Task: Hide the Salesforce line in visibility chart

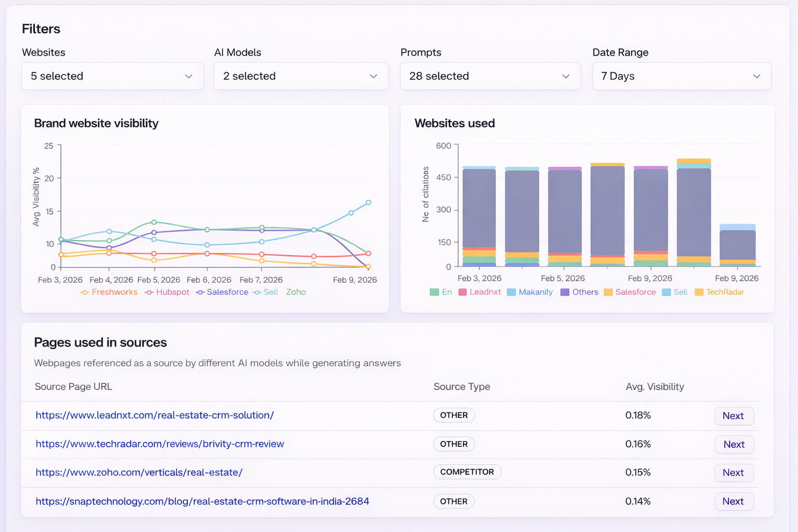Action: click(x=222, y=292)
